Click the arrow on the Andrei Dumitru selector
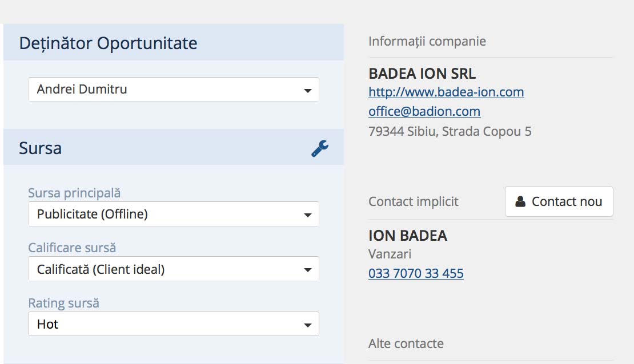 (x=308, y=91)
